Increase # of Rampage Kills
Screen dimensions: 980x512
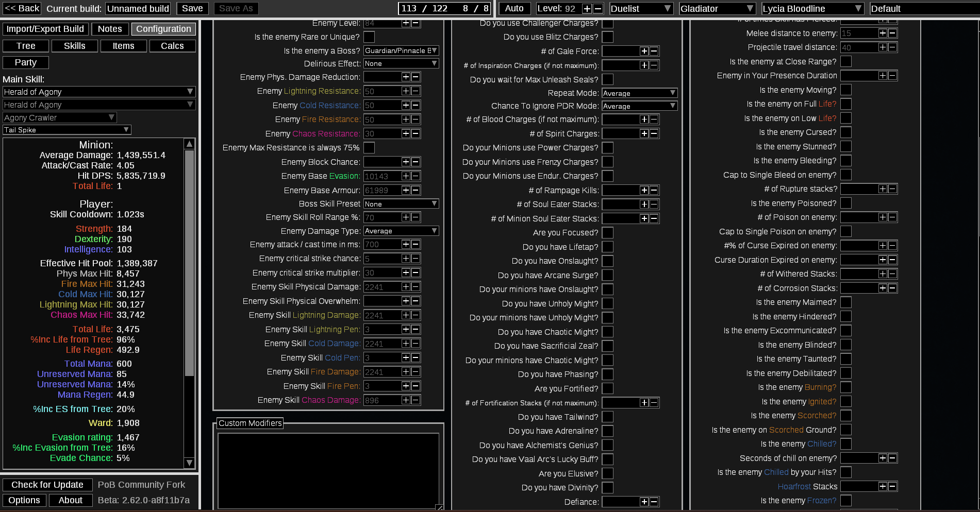pos(644,190)
